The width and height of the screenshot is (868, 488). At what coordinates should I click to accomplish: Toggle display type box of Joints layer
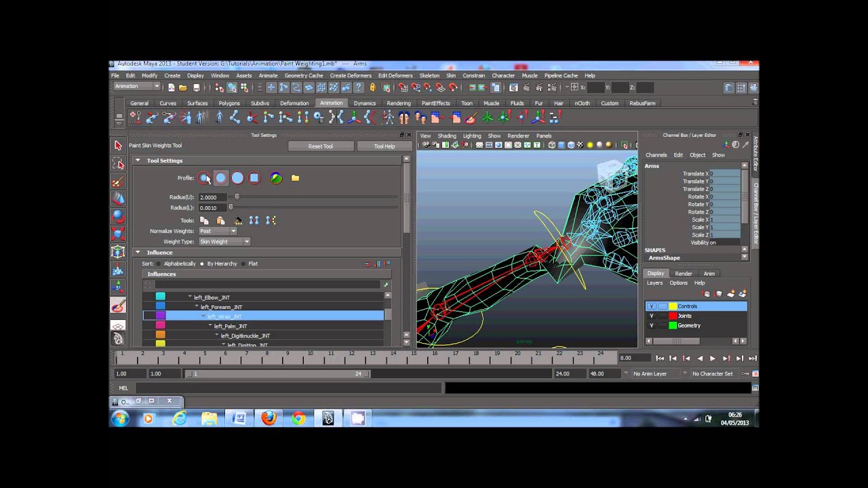(x=663, y=316)
